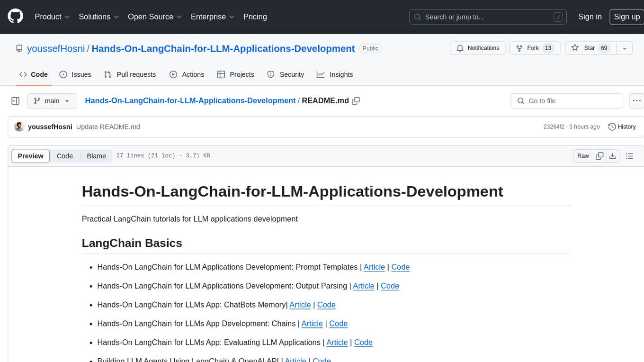Click the Sign up button

(x=626, y=17)
